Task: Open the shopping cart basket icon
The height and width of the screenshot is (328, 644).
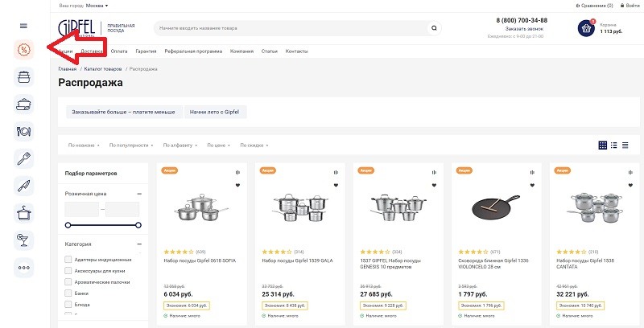Action: [585, 28]
